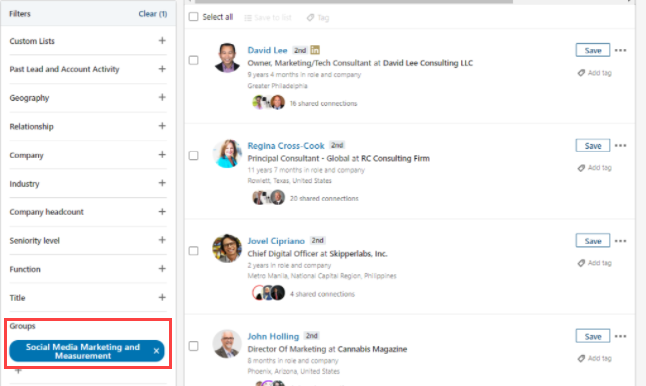Expand the Industry filter
The image size is (646, 386).
click(162, 183)
